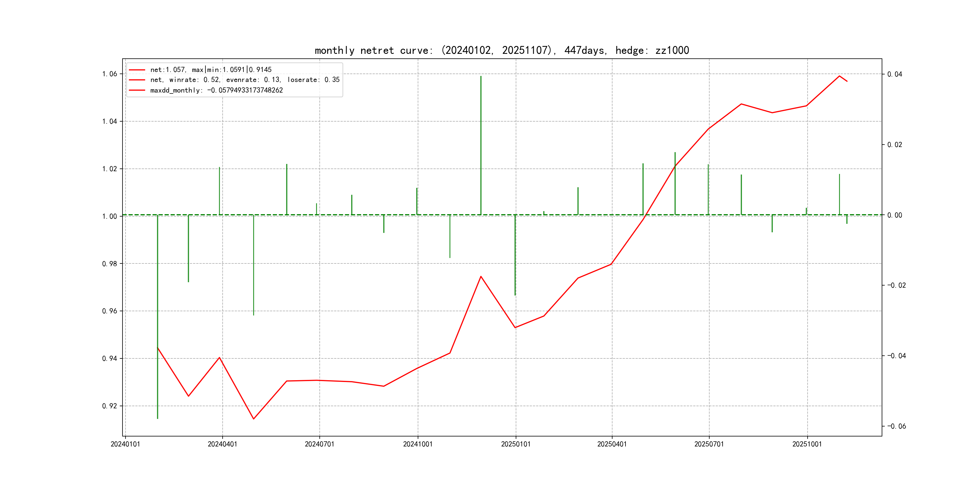Click the 1.00 left axis label
The width and height of the screenshot is (980, 490).
tap(109, 216)
